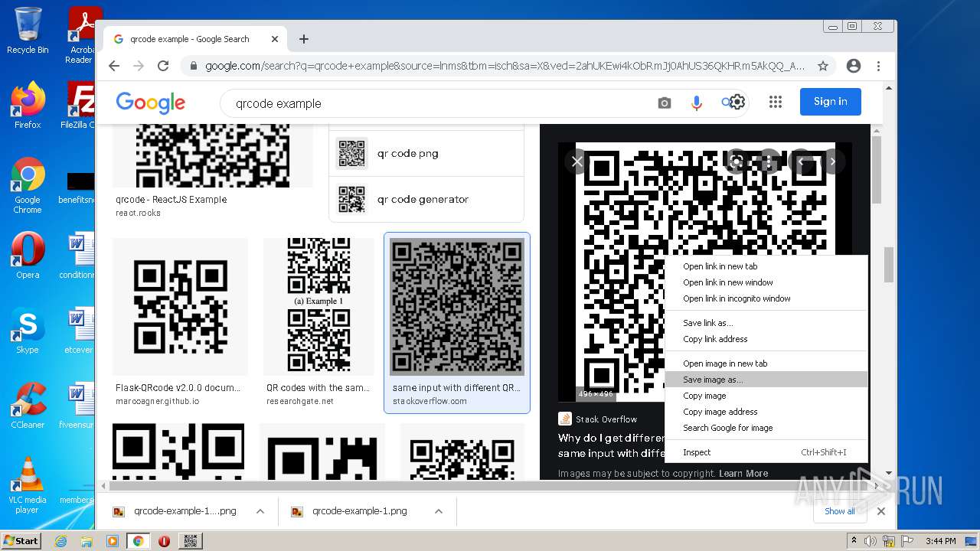Image resolution: width=980 pixels, height=551 pixels.
Task: Click the Chrome forward arrow
Action: pyautogui.click(x=139, y=66)
